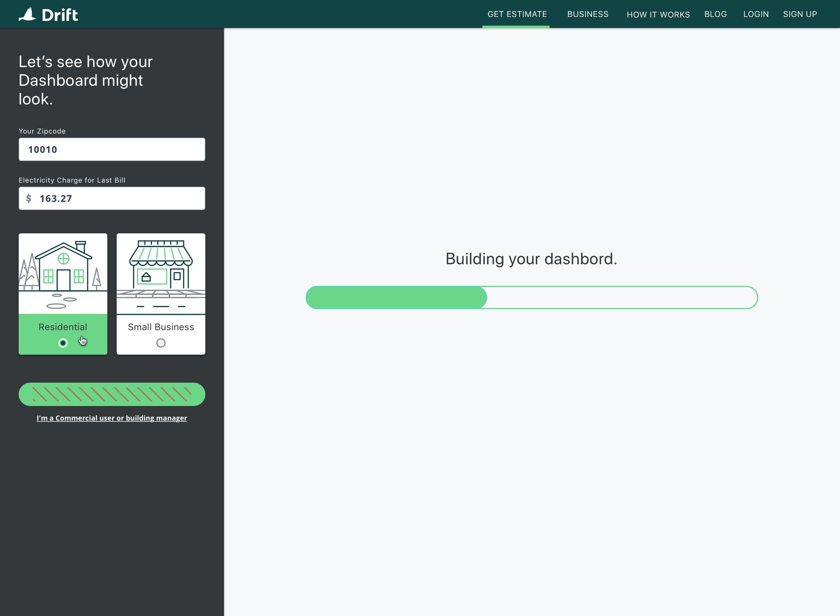The image size is (840, 616).
Task: Click the Drift bird logo icon
Action: [28, 14]
